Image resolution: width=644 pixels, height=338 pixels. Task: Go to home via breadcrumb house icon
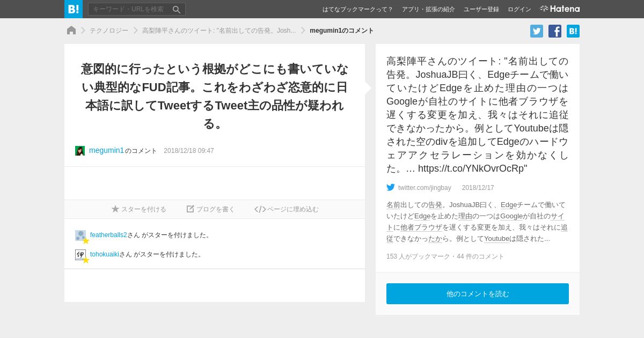71,31
